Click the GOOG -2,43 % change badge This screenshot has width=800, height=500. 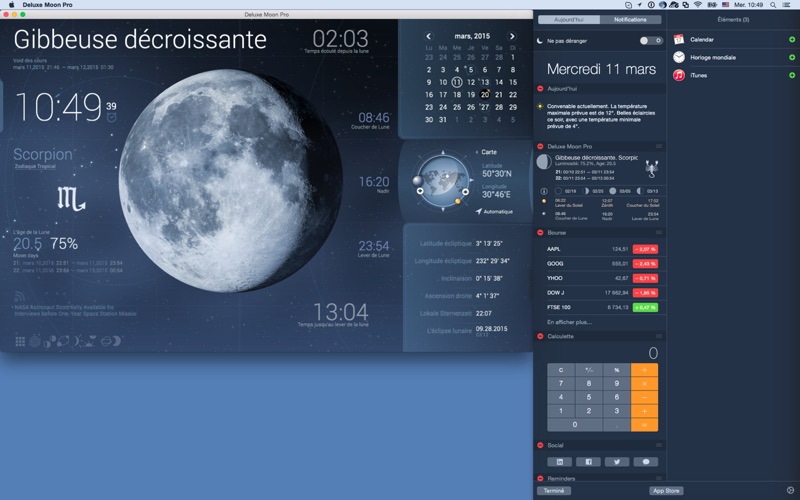[645, 264]
